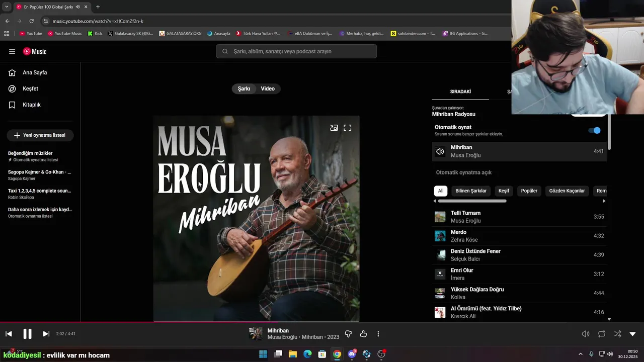The width and height of the screenshot is (644, 362).
Task: Play Telli Turnam by Musa Eroğlu
Action: pyautogui.click(x=519, y=217)
